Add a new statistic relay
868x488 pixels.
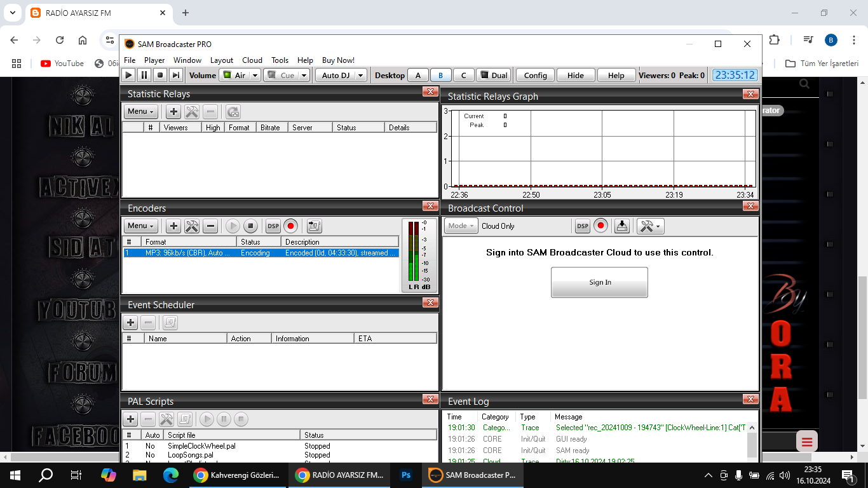(x=173, y=112)
